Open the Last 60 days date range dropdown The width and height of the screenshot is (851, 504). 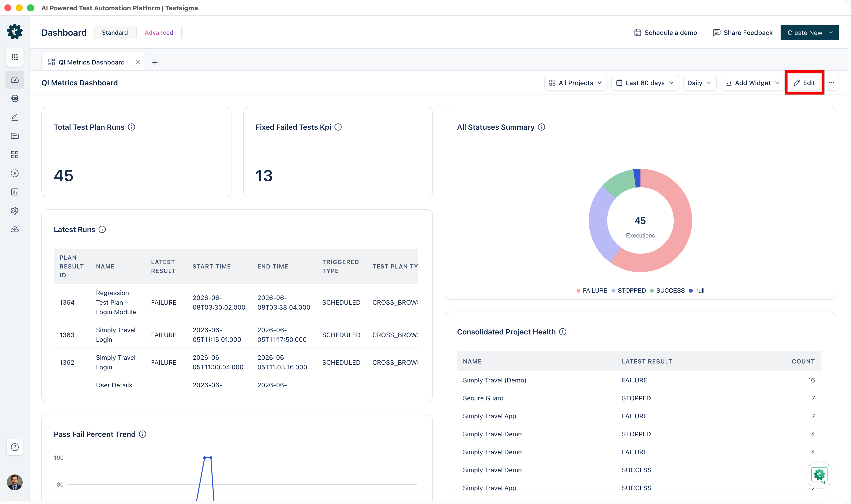pyautogui.click(x=645, y=83)
